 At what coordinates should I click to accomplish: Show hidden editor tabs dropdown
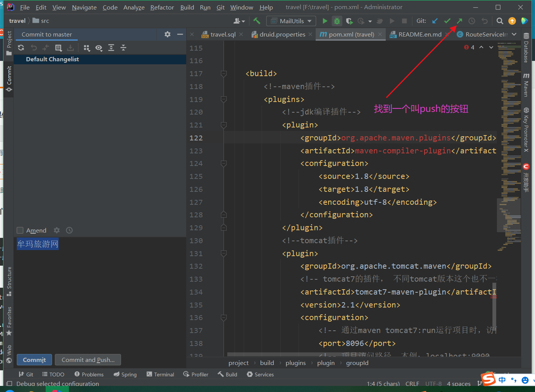pos(514,34)
